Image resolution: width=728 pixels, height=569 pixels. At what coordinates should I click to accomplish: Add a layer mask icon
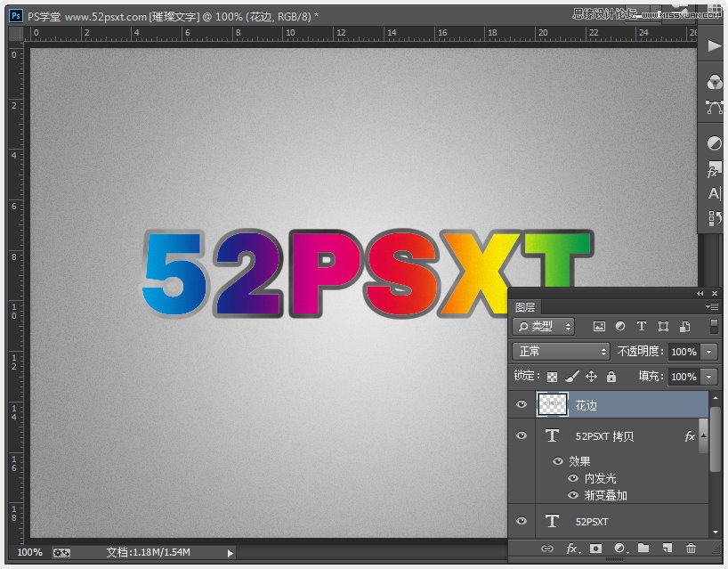pyautogui.click(x=595, y=549)
